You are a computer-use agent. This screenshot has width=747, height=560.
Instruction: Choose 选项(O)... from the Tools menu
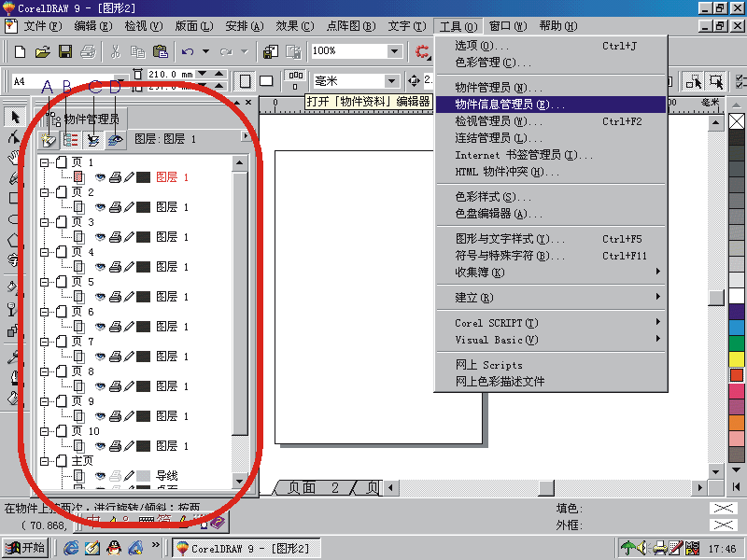coord(550,46)
